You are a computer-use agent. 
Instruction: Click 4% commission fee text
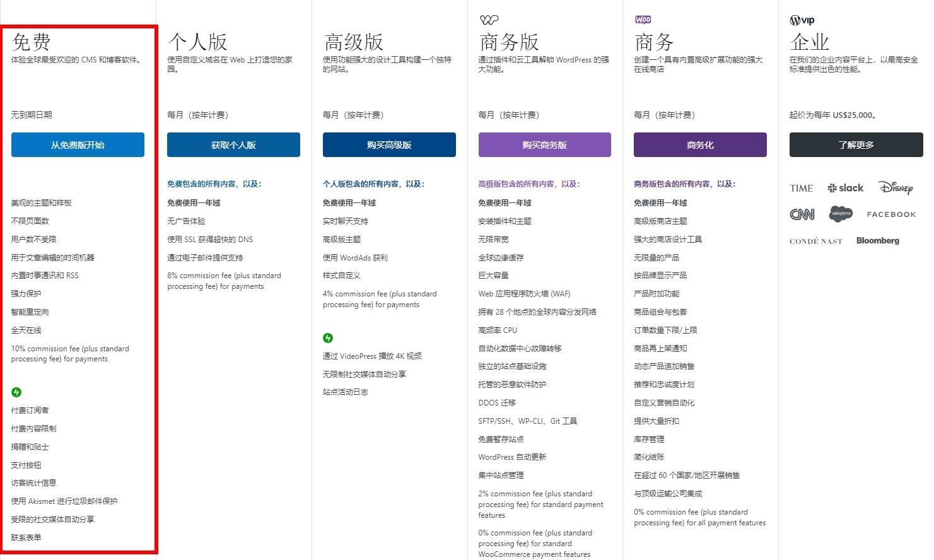(380, 299)
